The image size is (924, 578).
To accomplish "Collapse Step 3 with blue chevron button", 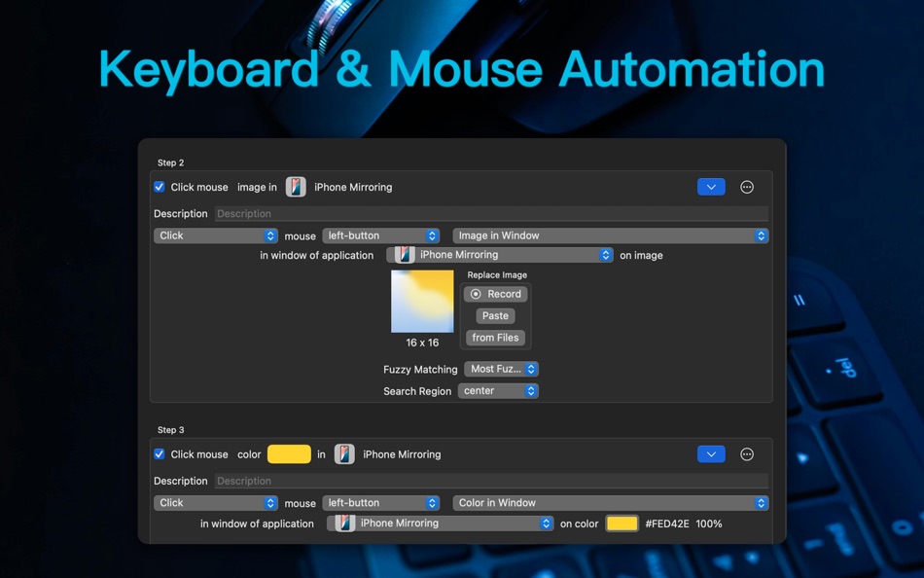I will point(711,454).
